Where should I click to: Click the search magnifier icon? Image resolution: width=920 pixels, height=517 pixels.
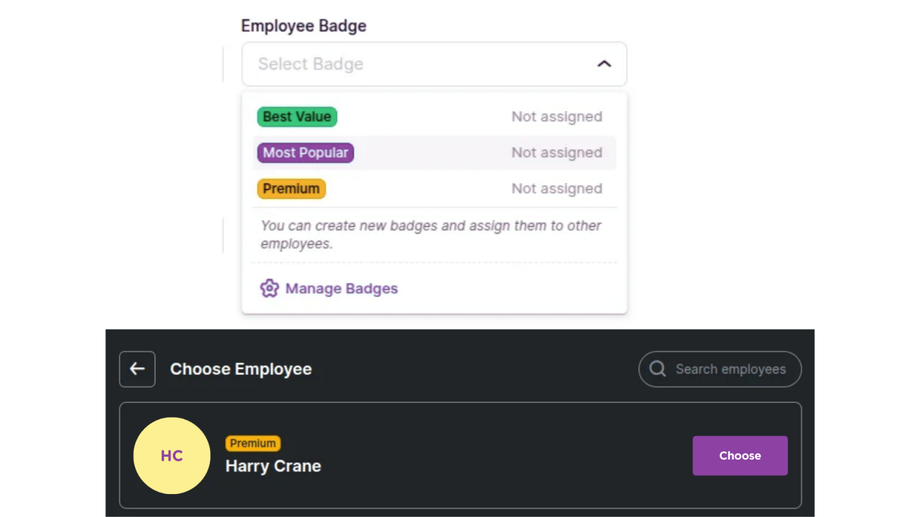click(x=657, y=369)
